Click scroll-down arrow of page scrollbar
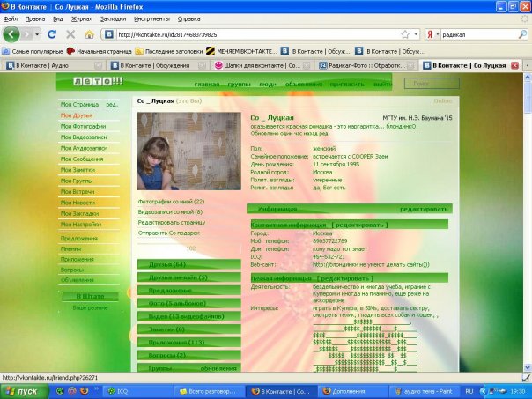 528,367
